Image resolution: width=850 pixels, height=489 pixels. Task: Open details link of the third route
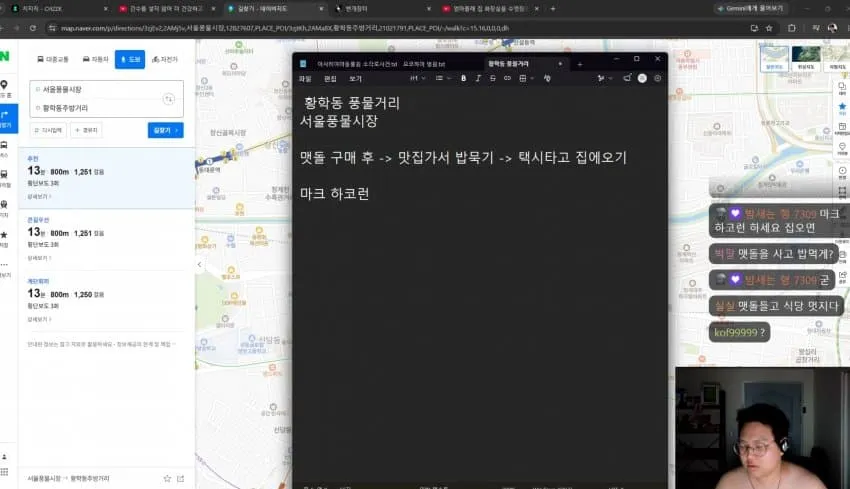(39, 319)
